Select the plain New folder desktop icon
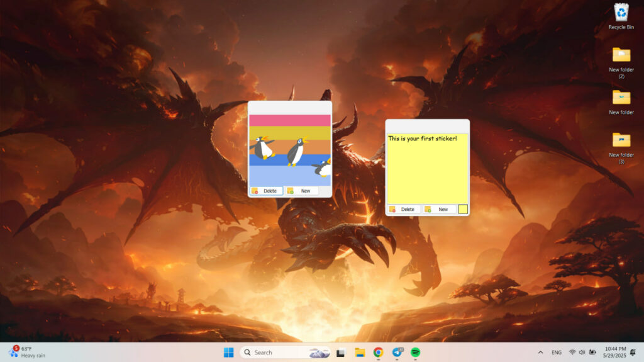Viewport: 644px width, 362px height. pyautogui.click(x=621, y=103)
